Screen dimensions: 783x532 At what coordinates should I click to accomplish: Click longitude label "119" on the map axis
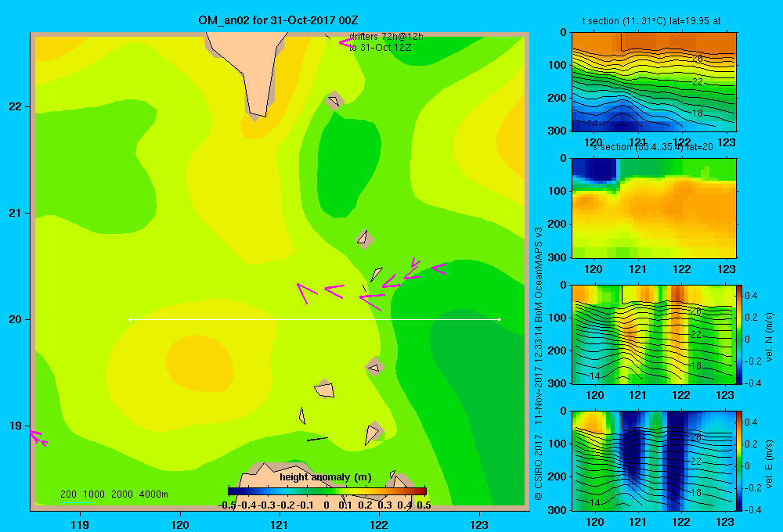(x=80, y=524)
